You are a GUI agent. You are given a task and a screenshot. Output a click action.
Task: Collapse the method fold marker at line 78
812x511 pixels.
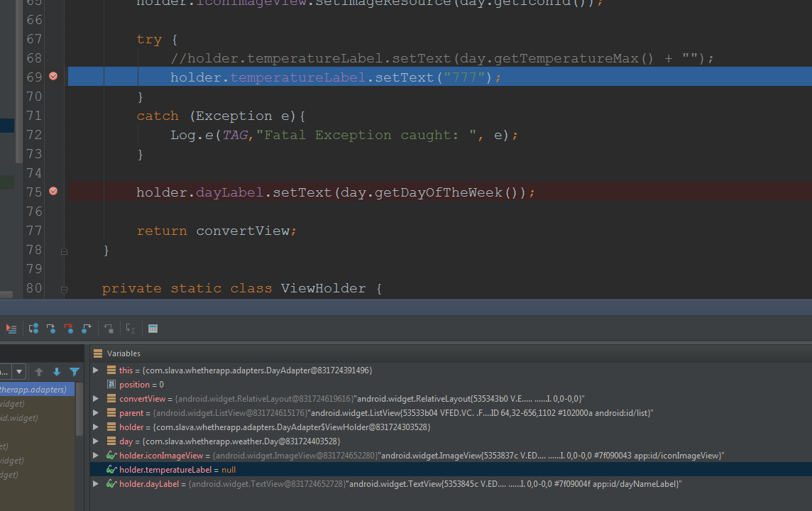[x=64, y=251]
